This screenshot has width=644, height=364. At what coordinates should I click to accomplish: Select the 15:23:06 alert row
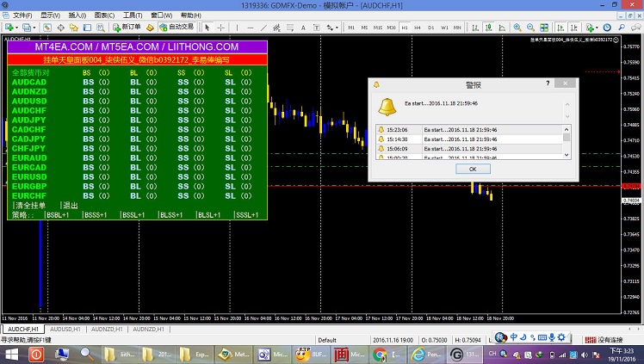coord(469,130)
